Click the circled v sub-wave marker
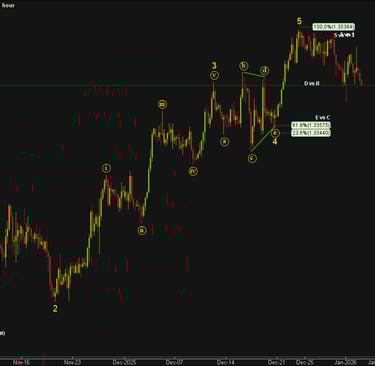 [214, 76]
